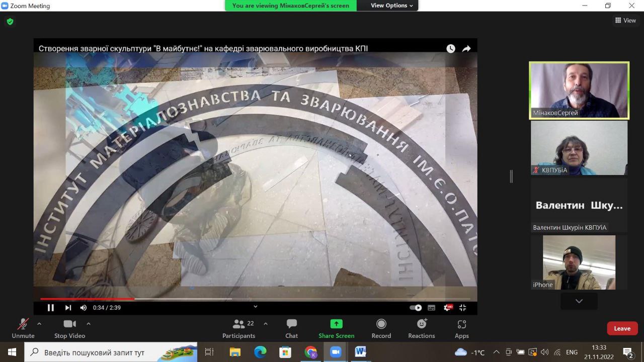The height and width of the screenshot is (362, 644).
Task: Open the clock showing 13:33
Action: pyautogui.click(x=599, y=352)
